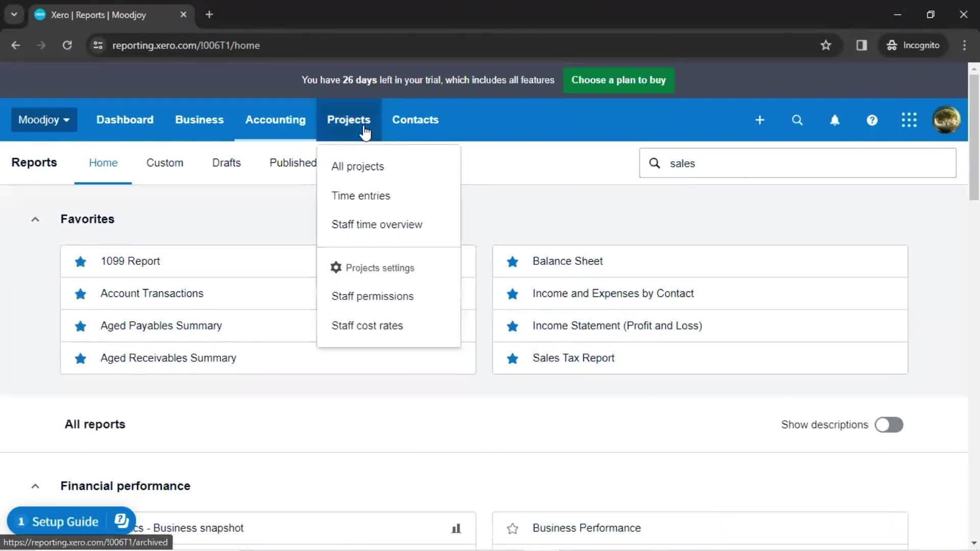Open the apps grid icon
Screen dimensions: 980x551
point(909,120)
